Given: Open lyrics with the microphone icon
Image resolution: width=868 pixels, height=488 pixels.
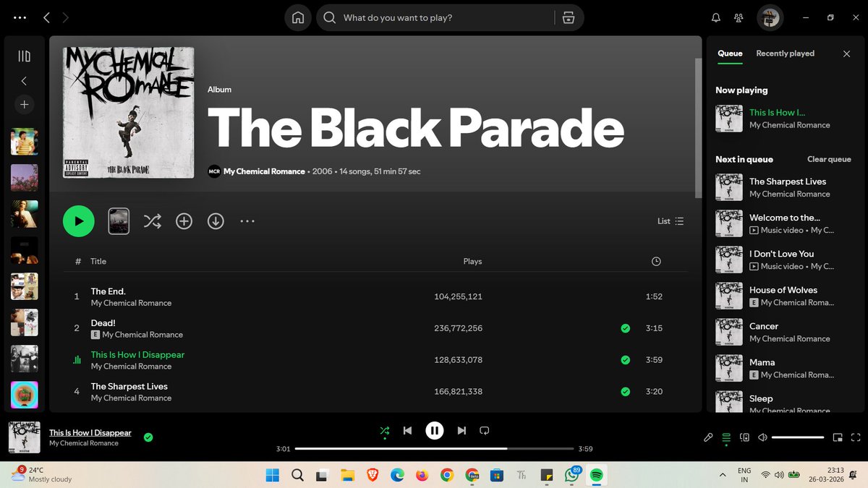Looking at the screenshot, I should click(x=708, y=437).
